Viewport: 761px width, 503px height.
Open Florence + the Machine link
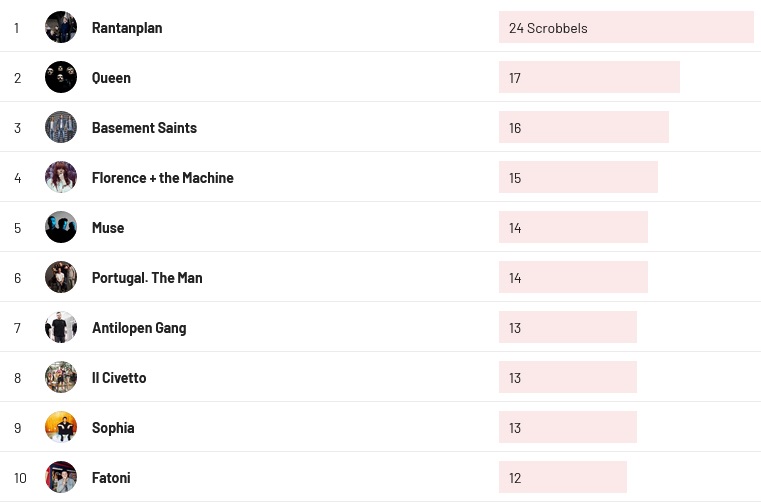click(x=162, y=178)
